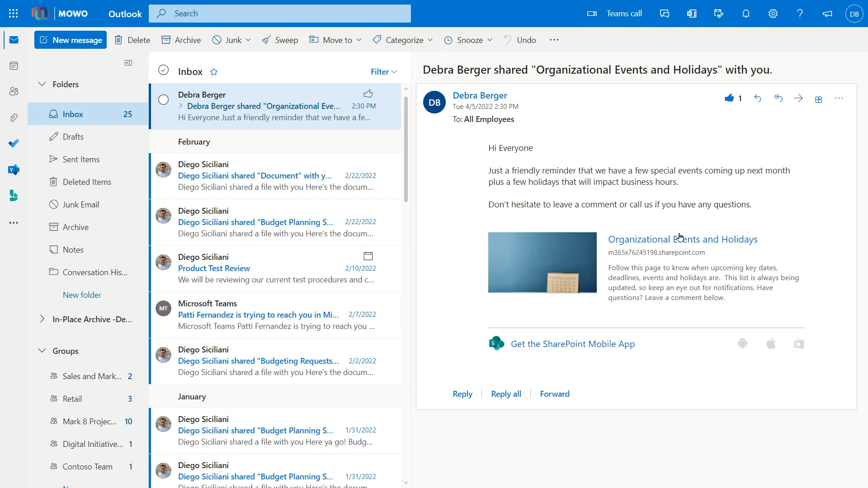Open the Move to dropdown arrow

point(359,40)
